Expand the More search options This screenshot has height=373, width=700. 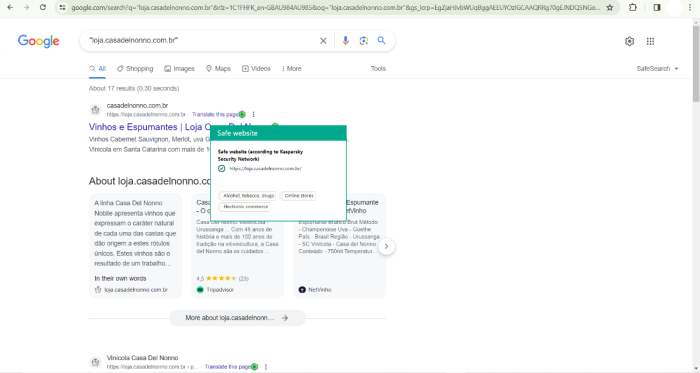(292, 69)
